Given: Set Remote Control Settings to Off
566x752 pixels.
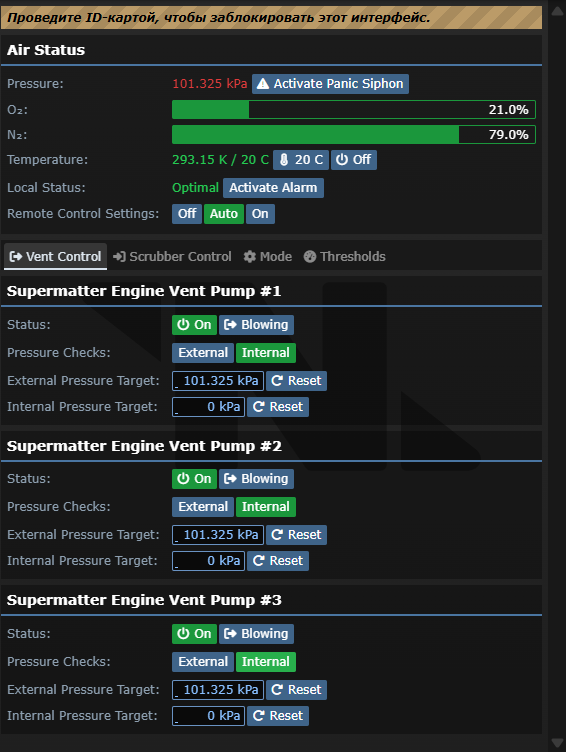Looking at the screenshot, I should [x=187, y=214].
